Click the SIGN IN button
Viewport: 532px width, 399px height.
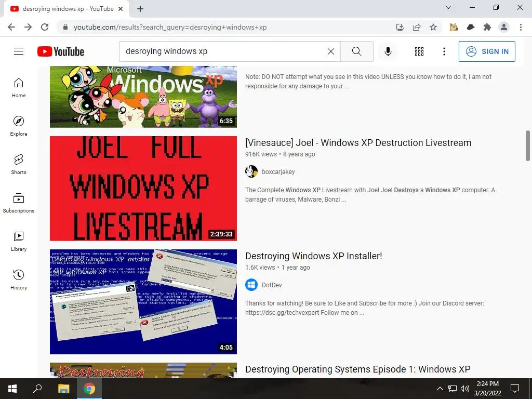tap(487, 51)
